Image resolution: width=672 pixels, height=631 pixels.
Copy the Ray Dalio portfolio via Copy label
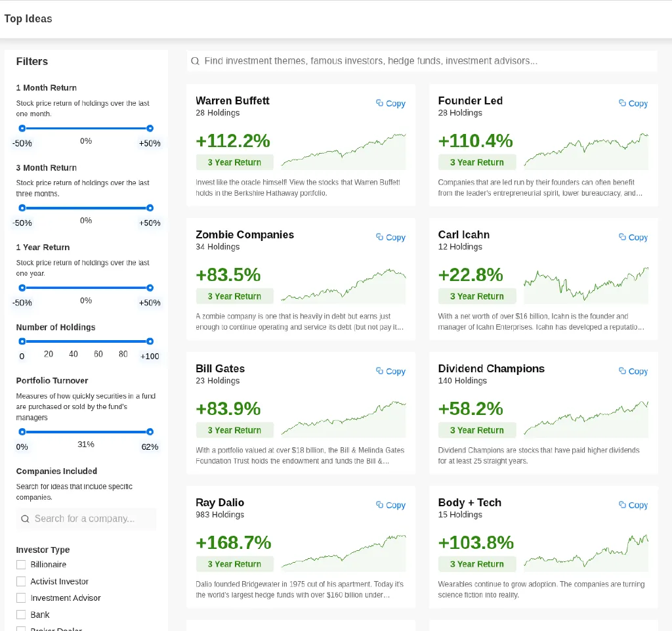(x=396, y=505)
